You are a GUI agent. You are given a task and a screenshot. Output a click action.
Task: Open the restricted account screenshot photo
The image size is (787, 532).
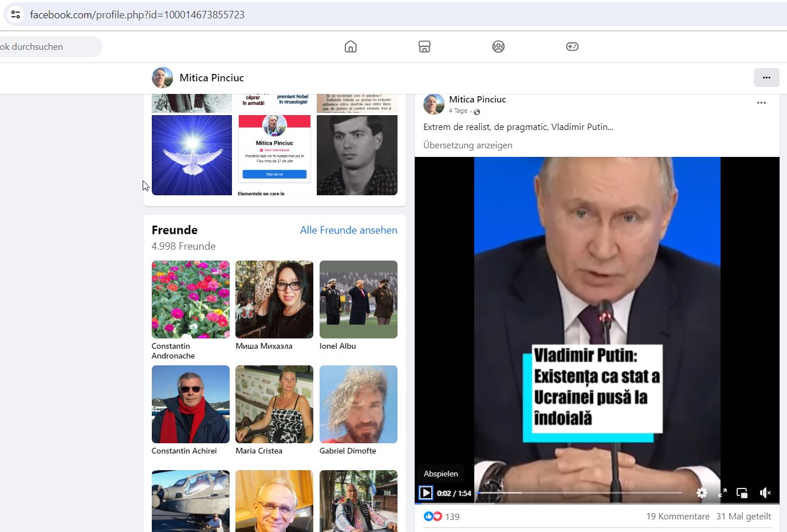(274, 155)
